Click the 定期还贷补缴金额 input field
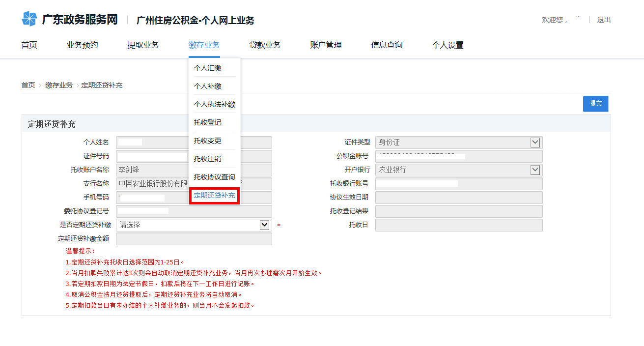This screenshot has width=644, height=346. pos(194,239)
